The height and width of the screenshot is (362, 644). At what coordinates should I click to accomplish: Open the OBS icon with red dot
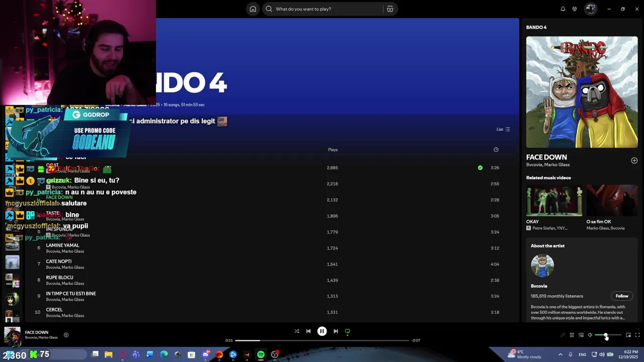(x=275, y=354)
